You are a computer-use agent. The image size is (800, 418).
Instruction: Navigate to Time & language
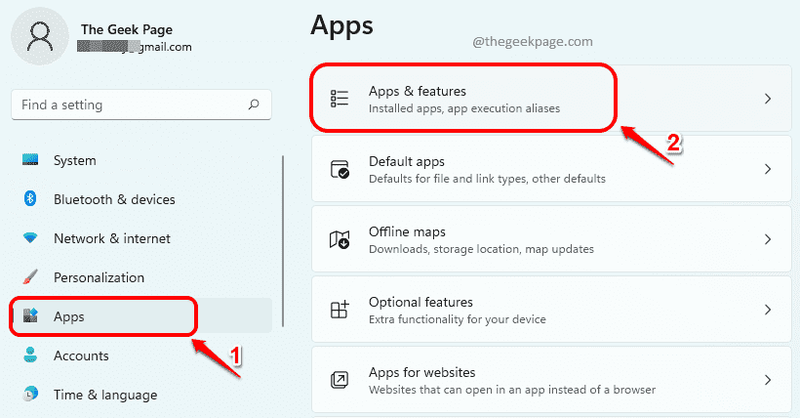click(x=141, y=395)
